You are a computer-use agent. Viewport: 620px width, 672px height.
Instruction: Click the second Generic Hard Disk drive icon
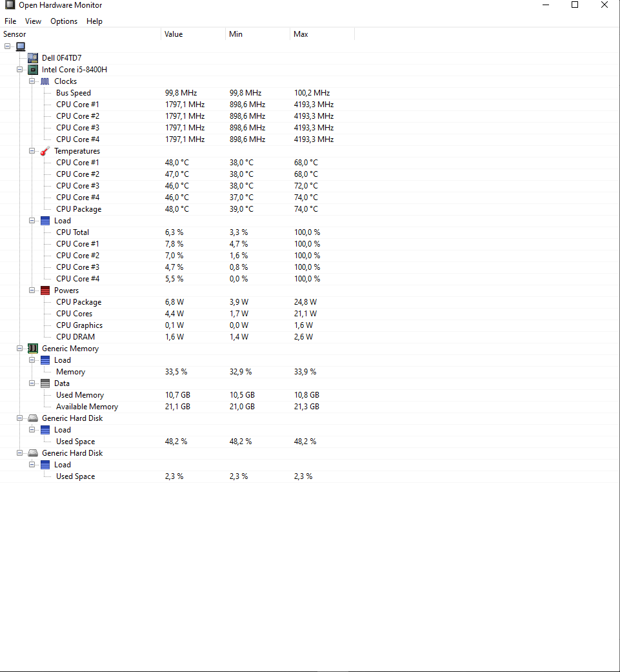click(x=33, y=453)
